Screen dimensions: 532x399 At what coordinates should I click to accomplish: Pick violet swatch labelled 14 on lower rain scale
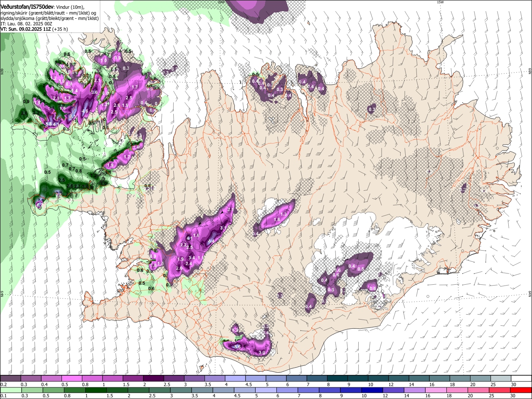tap(415, 390)
